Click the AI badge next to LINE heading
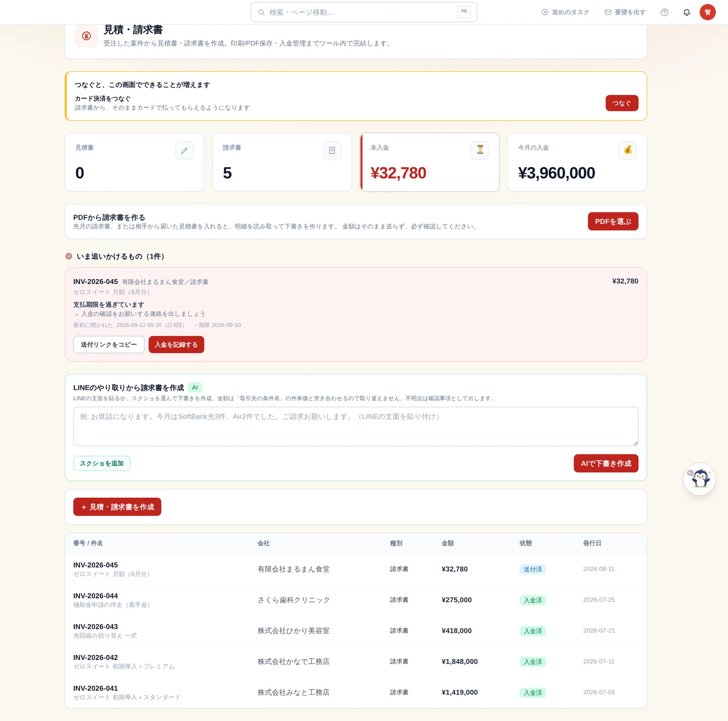 195,388
